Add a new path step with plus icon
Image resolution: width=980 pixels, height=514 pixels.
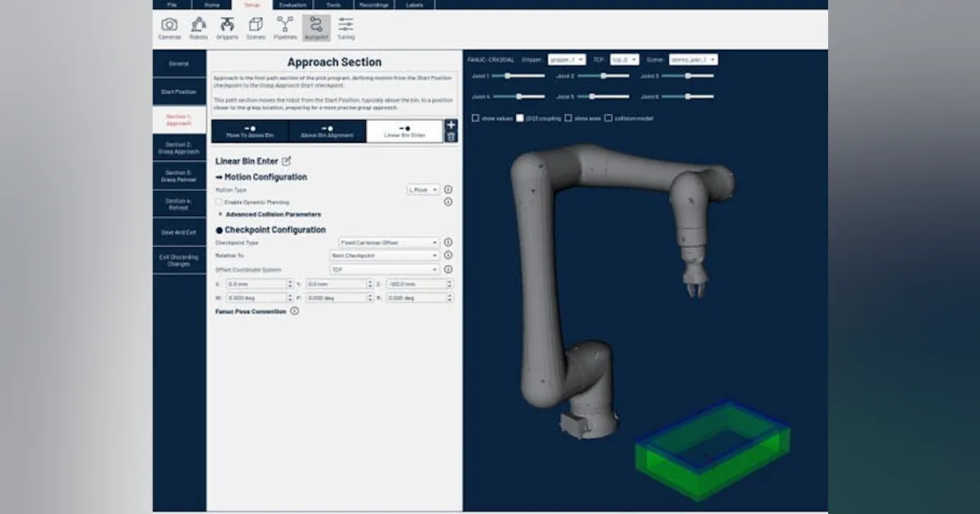pyautogui.click(x=451, y=126)
